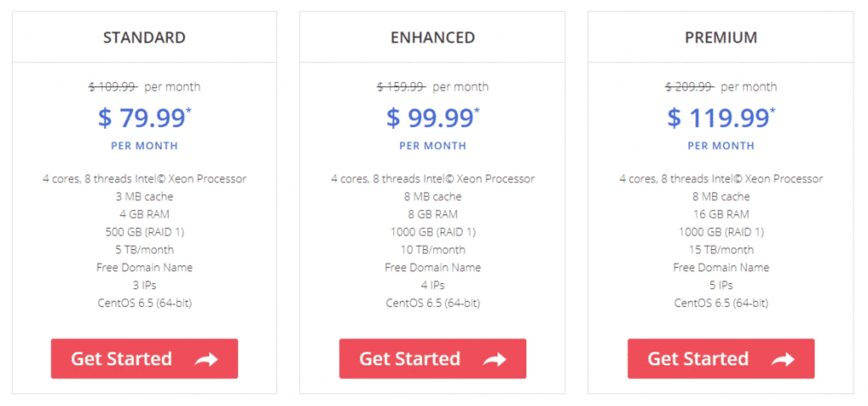Image resolution: width=868 pixels, height=406 pixels.
Task: Click PER MONTH label under Enhanced price
Action: (x=433, y=146)
